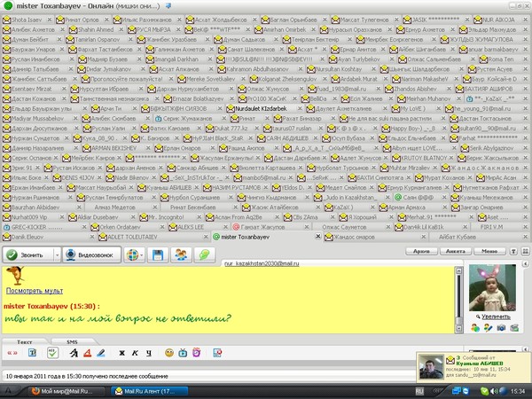Toggle bold Ж formatting
The image size is (532, 399).
121,353
